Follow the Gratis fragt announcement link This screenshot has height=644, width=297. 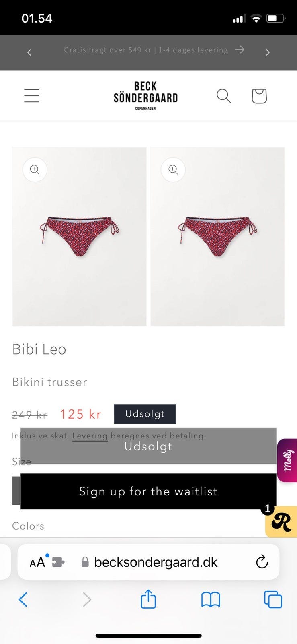coord(154,50)
